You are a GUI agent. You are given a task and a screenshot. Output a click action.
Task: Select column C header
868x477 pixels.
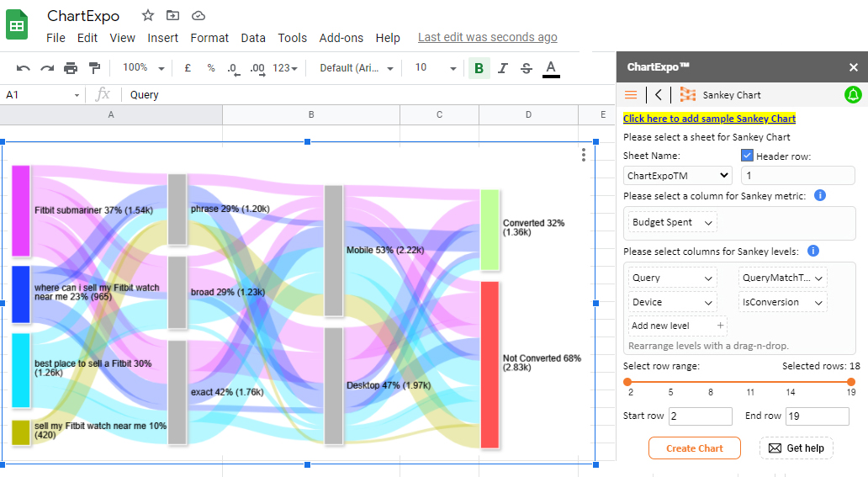pyautogui.click(x=440, y=114)
